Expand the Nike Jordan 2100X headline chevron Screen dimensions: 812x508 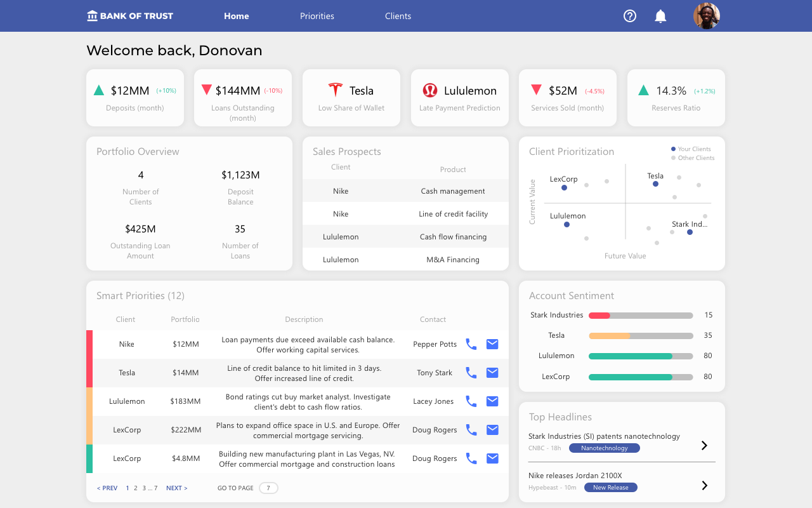[704, 485]
